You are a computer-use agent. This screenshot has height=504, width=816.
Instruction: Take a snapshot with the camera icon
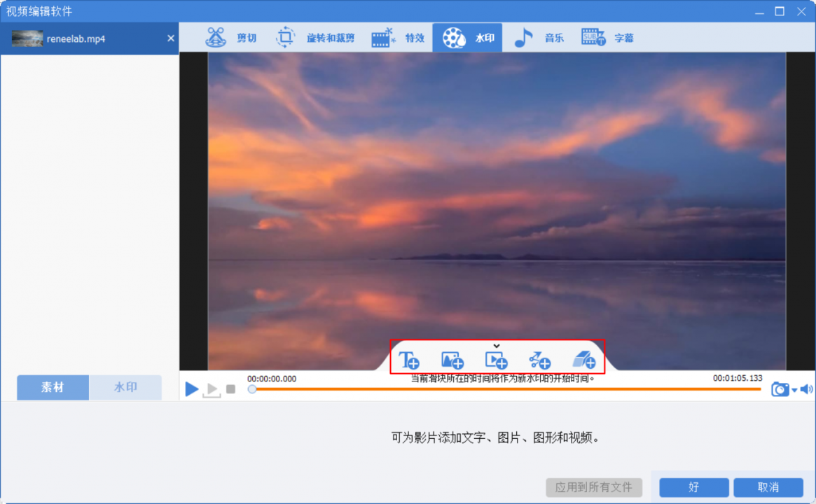pos(780,389)
